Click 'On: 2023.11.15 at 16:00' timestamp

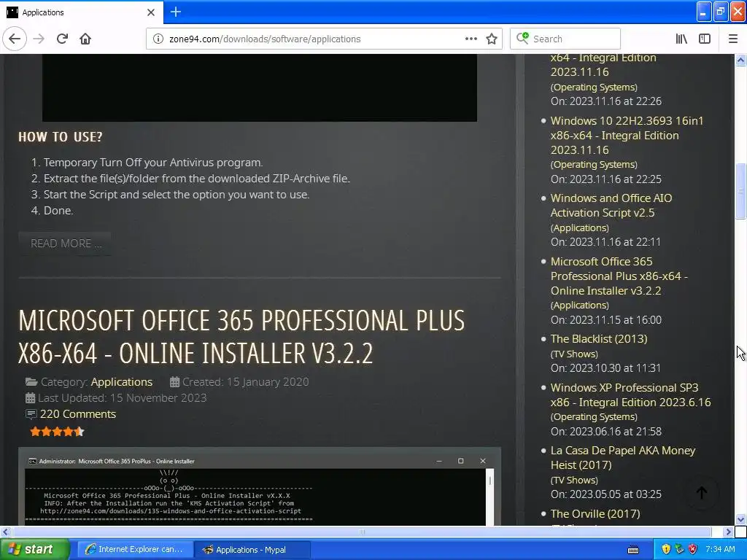pyautogui.click(x=606, y=320)
